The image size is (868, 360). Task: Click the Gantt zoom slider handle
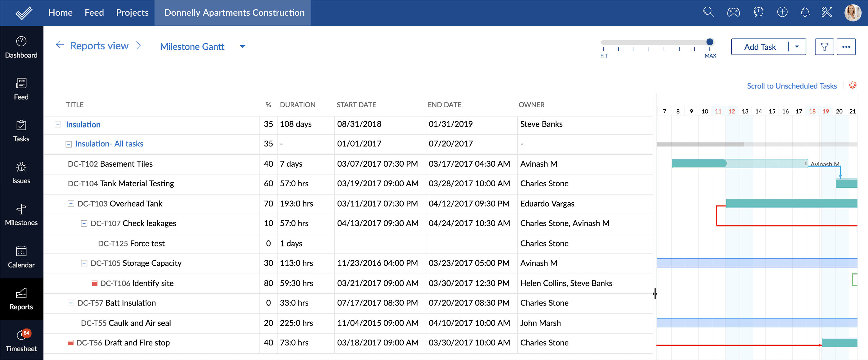(x=710, y=42)
